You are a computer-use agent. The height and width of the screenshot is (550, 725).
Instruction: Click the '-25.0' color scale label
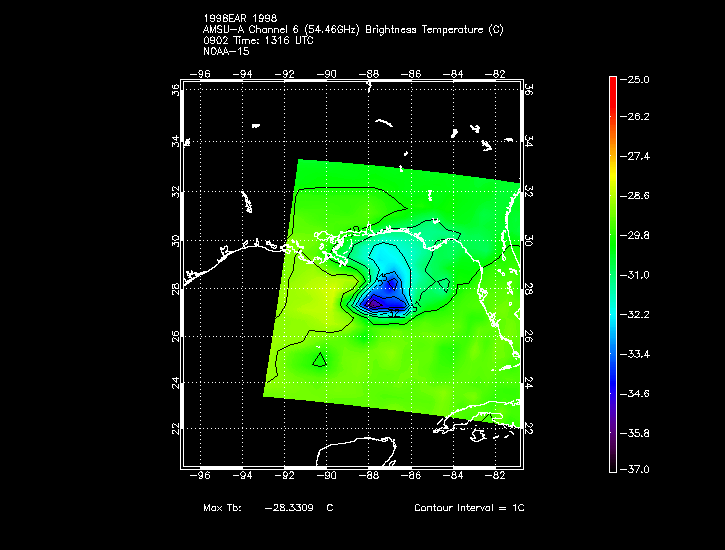(x=634, y=79)
